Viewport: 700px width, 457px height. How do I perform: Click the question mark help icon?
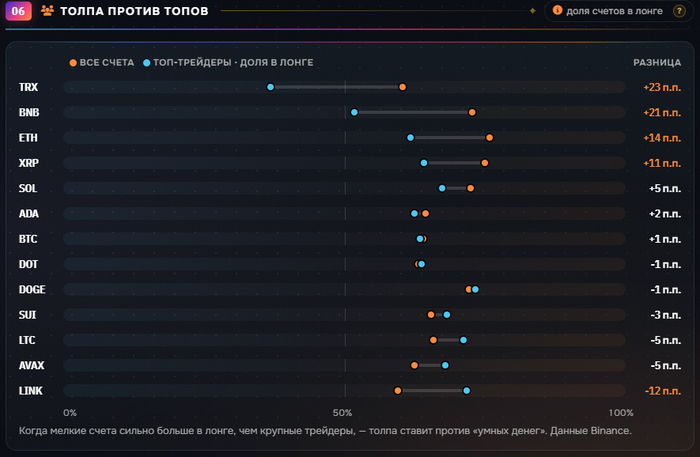679,11
